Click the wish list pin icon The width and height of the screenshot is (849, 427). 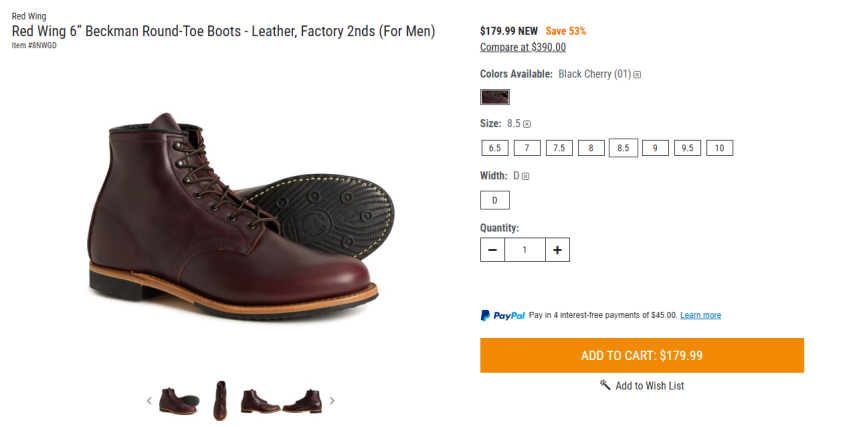pyautogui.click(x=605, y=385)
